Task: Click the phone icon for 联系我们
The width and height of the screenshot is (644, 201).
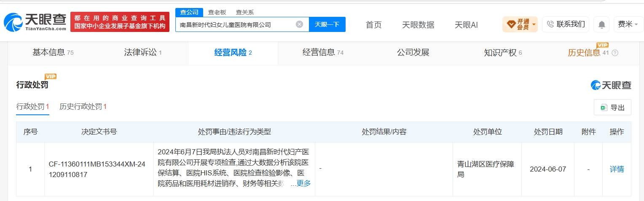Action: tap(550, 24)
